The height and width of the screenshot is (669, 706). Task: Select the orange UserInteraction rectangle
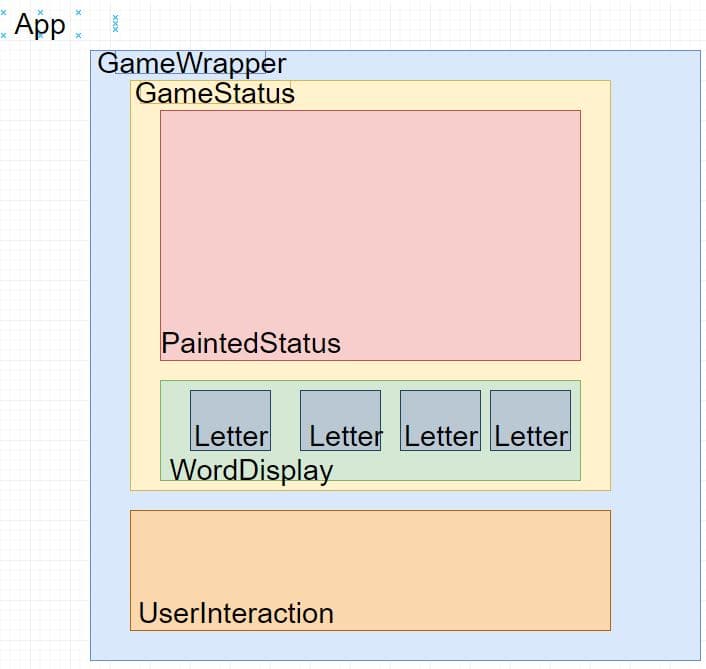tap(370, 570)
